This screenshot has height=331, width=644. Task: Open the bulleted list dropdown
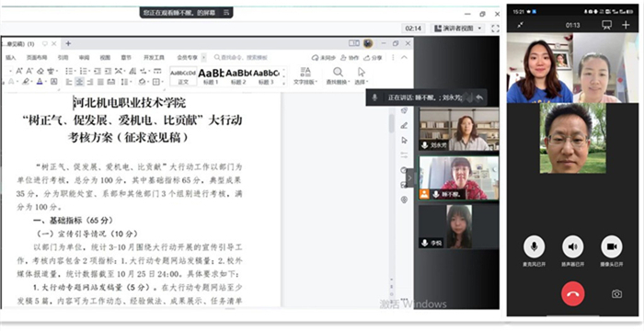[x=70, y=71]
